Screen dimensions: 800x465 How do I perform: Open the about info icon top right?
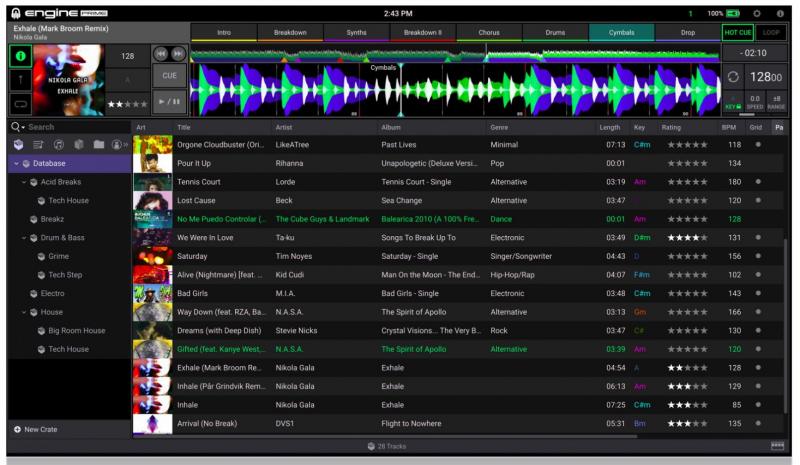780,14
